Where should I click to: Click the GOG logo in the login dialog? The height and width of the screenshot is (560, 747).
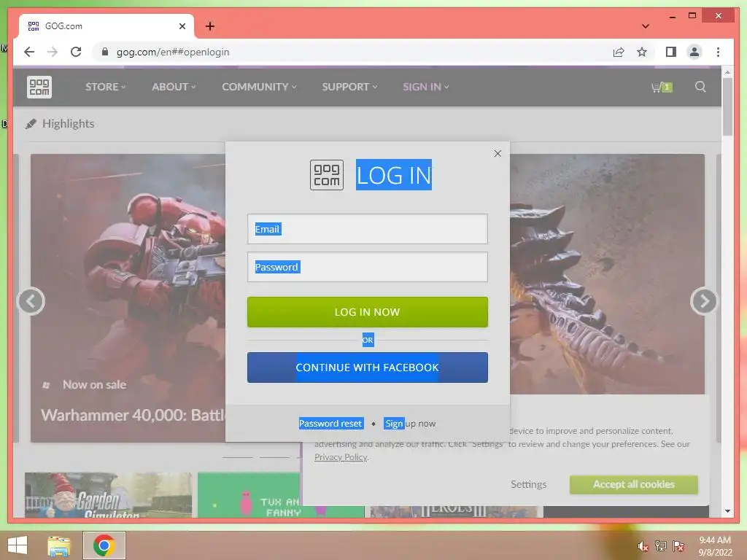point(327,175)
